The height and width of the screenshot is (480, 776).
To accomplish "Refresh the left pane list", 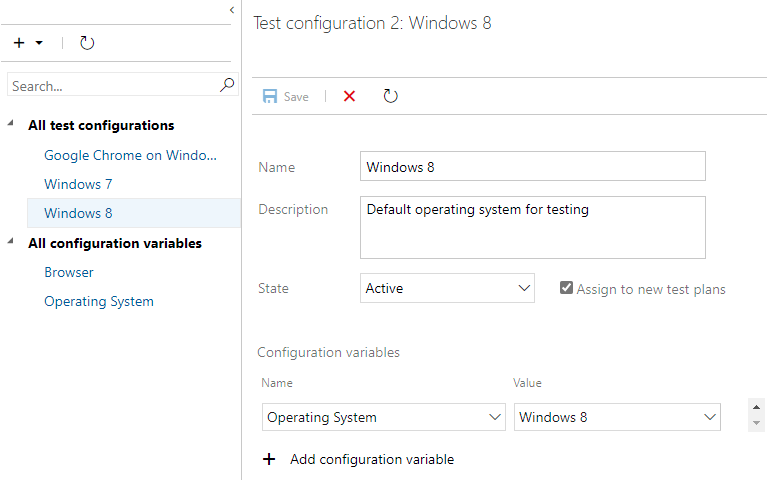I will pyautogui.click(x=87, y=43).
